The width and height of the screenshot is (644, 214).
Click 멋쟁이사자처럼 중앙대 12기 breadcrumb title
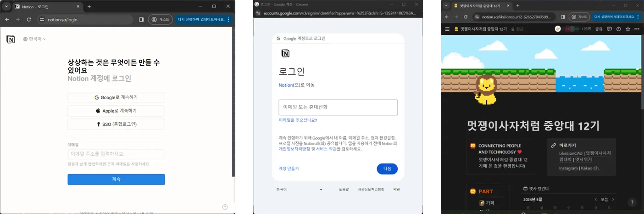[480, 29]
